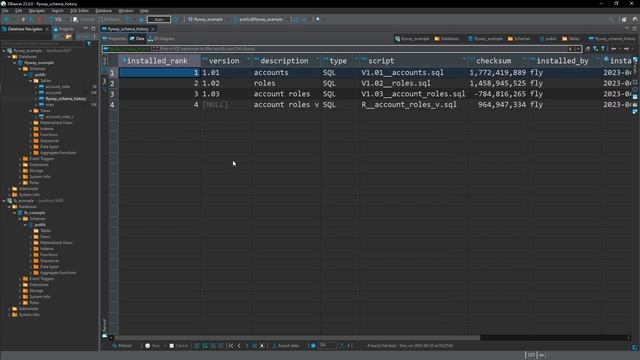Select the account_roles_v view
This screenshot has width=640, height=360.
pos(56,117)
